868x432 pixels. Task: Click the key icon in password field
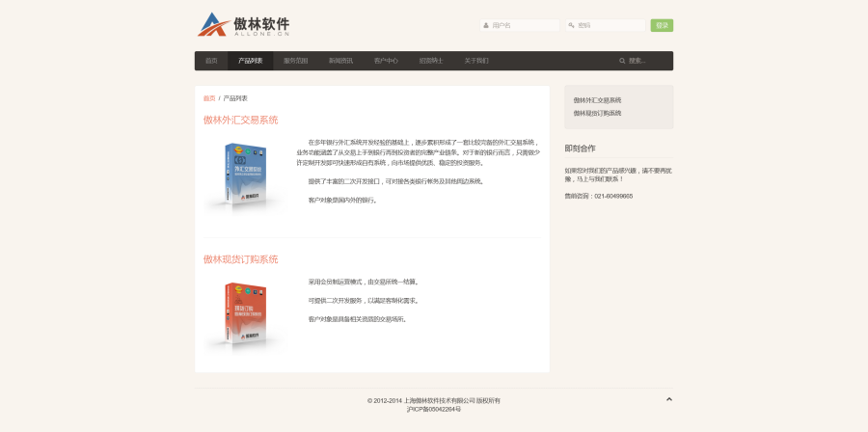[x=571, y=25]
